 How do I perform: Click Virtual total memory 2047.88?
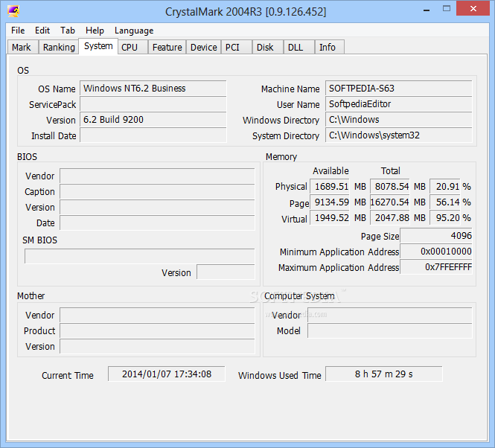pyautogui.click(x=390, y=217)
